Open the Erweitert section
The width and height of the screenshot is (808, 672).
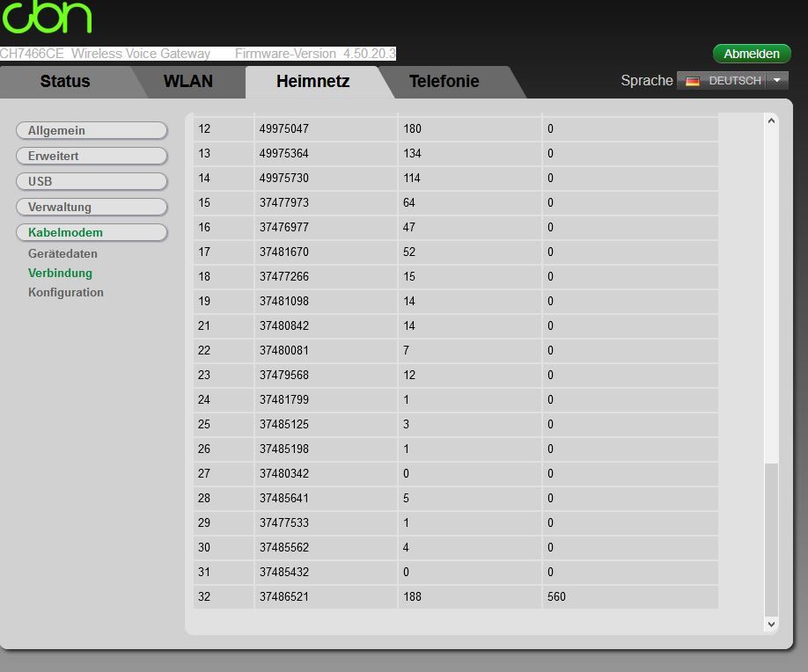(92, 156)
